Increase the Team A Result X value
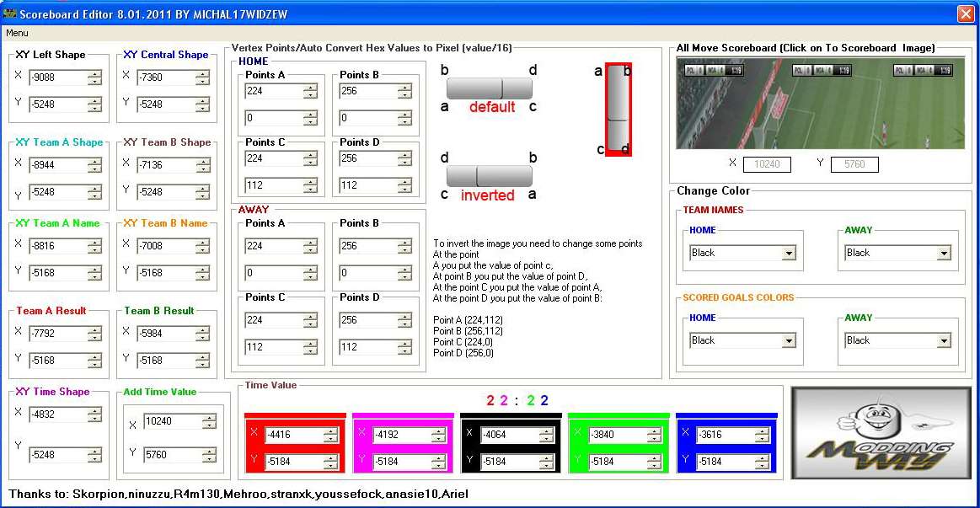980x508 pixels. tap(94, 329)
